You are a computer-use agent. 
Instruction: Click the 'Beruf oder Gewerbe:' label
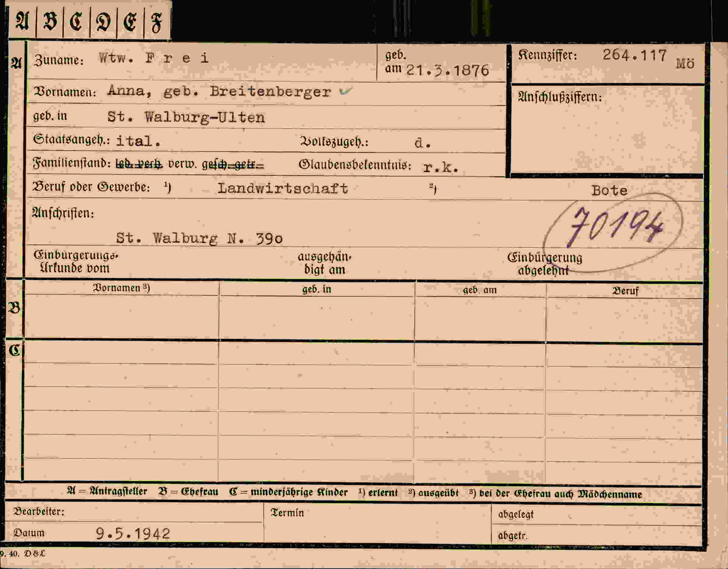coord(91,187)
